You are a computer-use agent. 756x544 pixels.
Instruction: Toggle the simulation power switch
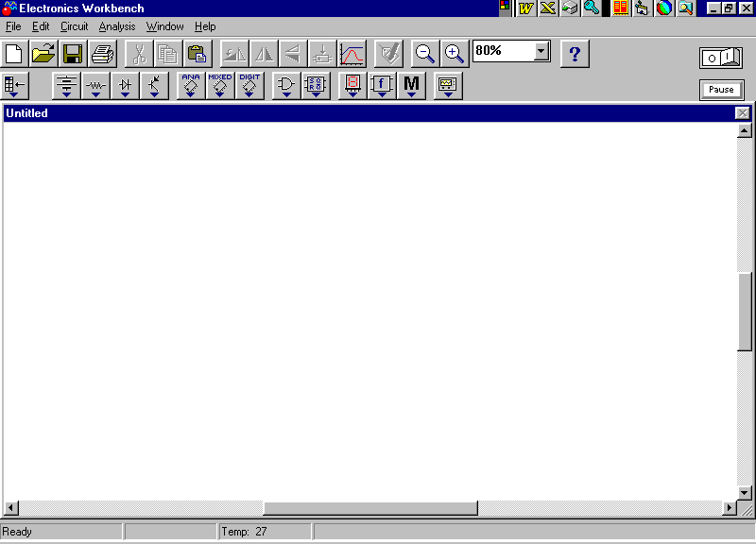tap(721, 58)
